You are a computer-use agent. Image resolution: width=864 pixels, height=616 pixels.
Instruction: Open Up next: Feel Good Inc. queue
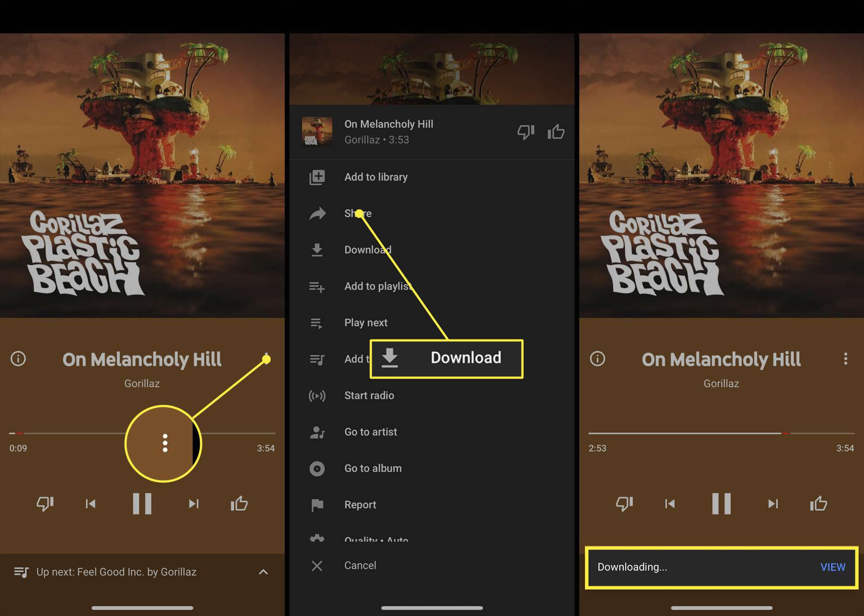click(142, 572)
